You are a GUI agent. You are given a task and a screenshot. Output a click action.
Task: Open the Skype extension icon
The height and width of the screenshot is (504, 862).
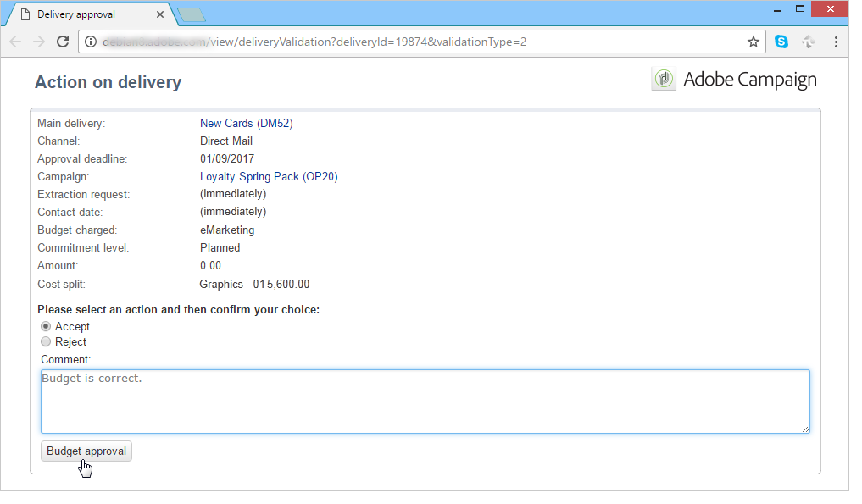(781, 42)
